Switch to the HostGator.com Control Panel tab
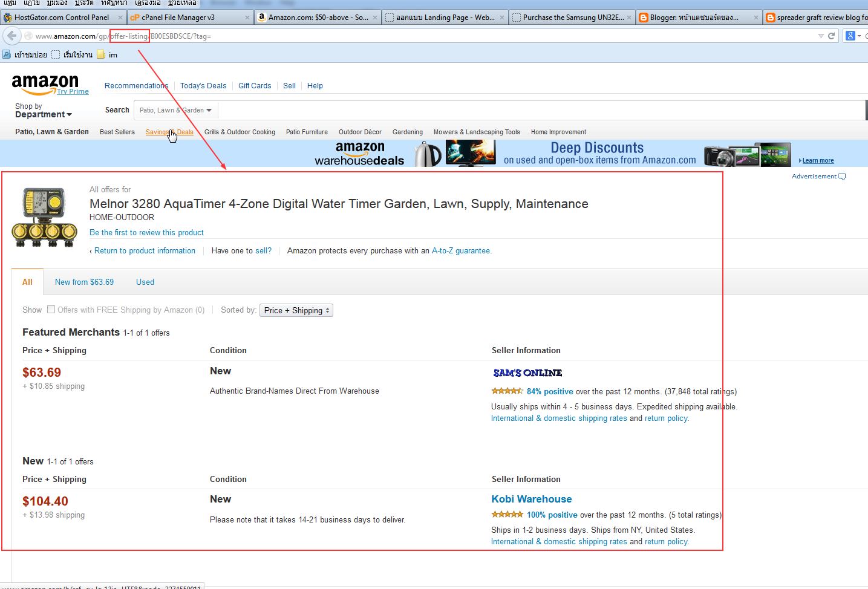The height and width of the screenshot is (589, 868). 62,18
